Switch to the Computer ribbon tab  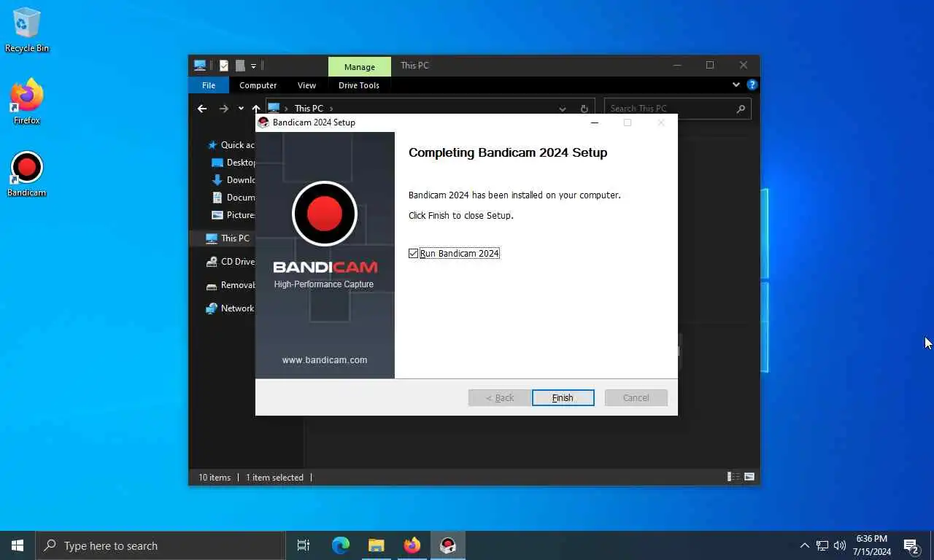[x=258, y=85]
